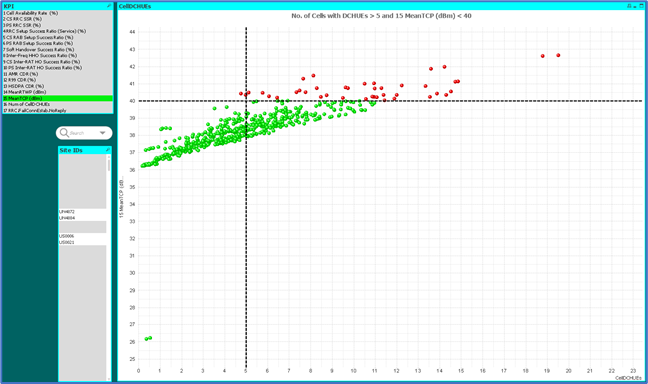
Task: Click the '15 MeanTCP' y-axis label
Action: (122, 198)
